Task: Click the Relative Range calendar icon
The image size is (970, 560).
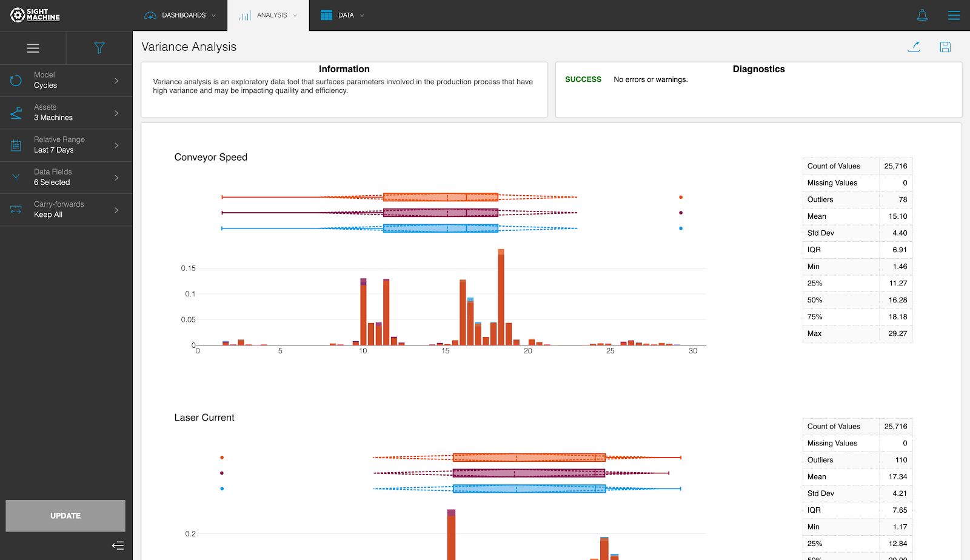Action: click(x=16, y=145)
